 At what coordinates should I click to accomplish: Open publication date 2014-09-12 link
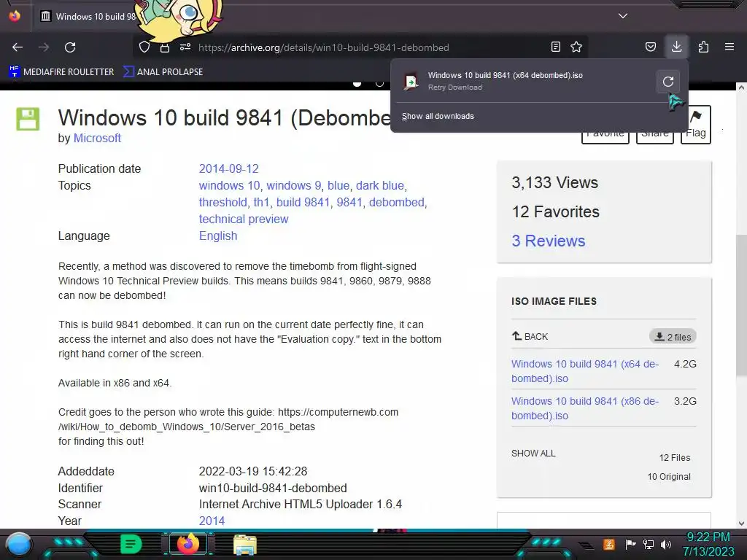(x=228, y=169)
